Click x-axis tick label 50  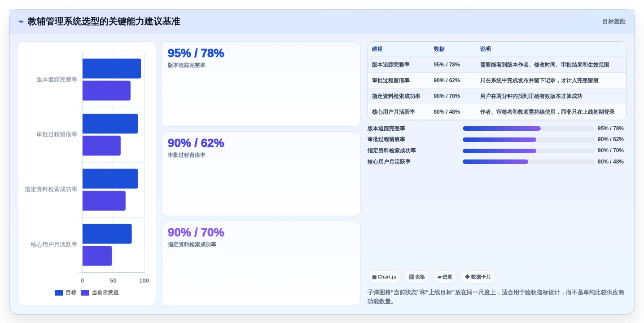(113, 281)
